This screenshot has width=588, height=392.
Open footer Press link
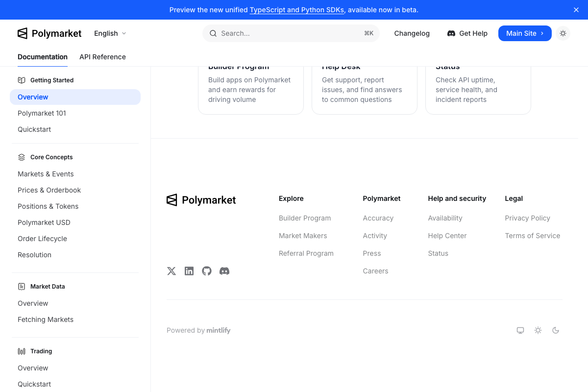372,253
